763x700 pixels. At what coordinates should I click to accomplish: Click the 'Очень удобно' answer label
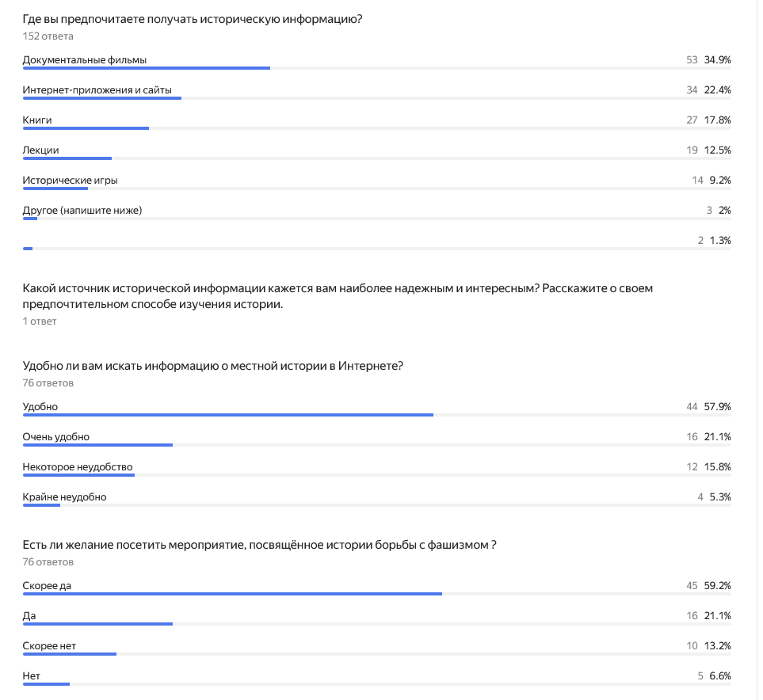[x=56, y=436]
